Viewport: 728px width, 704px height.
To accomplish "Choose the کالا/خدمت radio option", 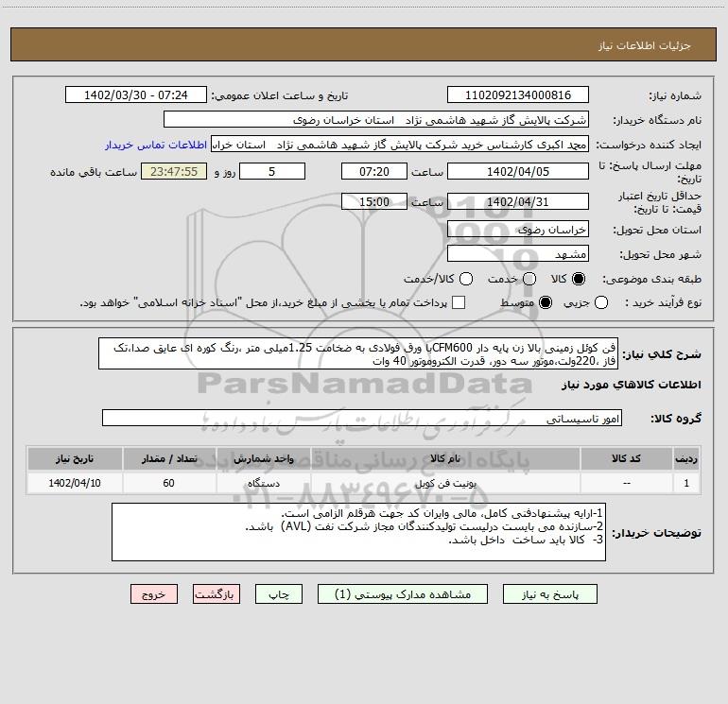I will pos(464,279).
